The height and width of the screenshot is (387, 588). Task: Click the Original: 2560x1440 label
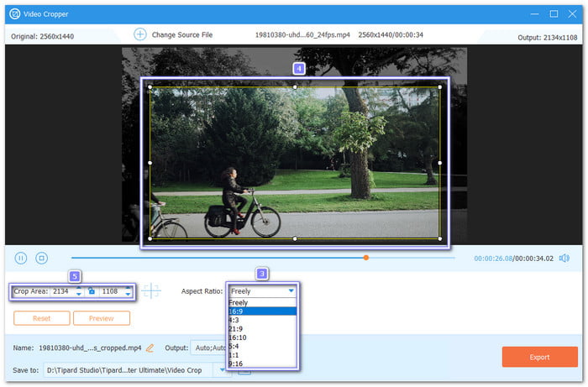pyautogui.click(x=42, y=36)
